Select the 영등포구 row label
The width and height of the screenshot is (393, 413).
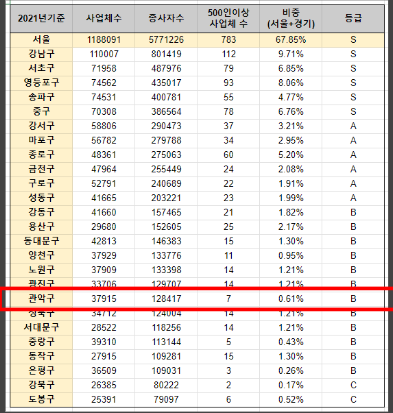(41, 83)
